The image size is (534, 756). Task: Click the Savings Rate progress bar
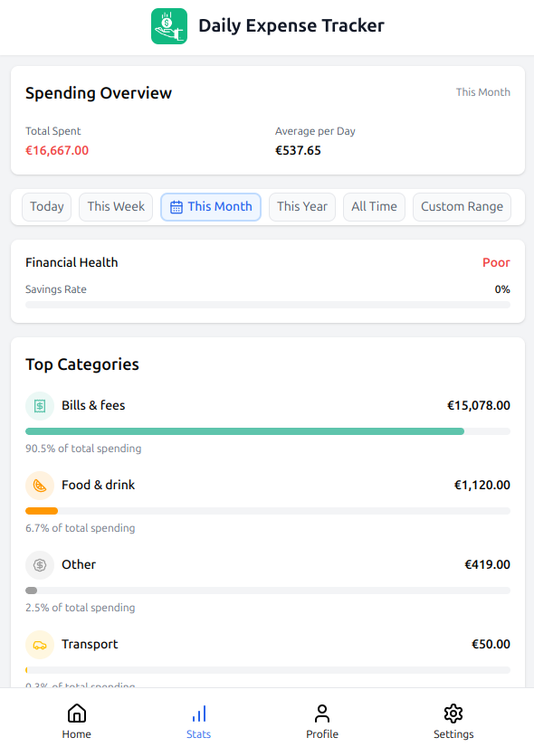click(268, 305)
